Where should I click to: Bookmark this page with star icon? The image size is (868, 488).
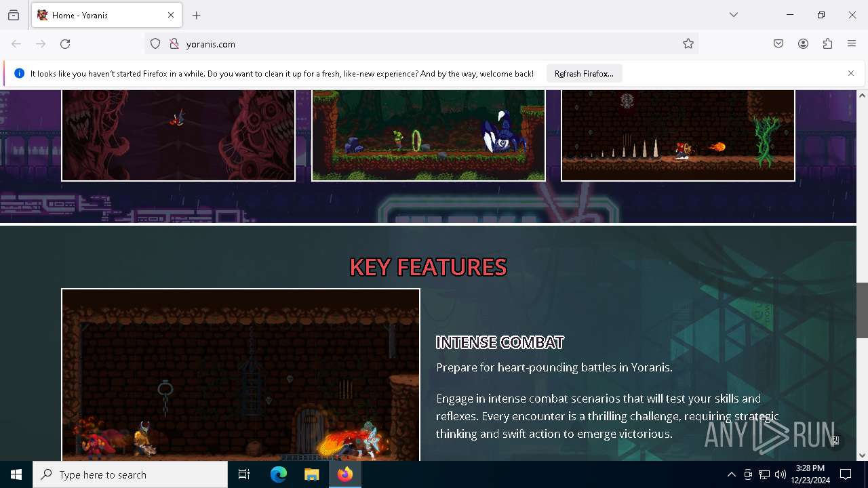click(688, 44)
